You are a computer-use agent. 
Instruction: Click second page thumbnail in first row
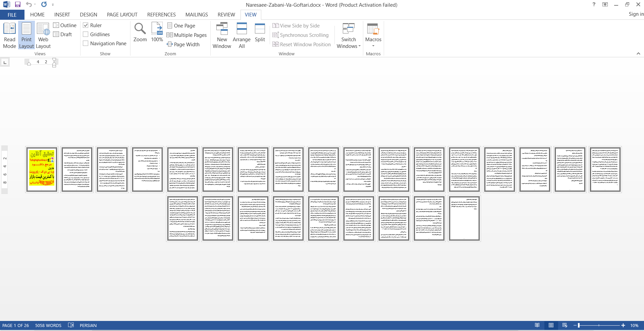point(77,170)
